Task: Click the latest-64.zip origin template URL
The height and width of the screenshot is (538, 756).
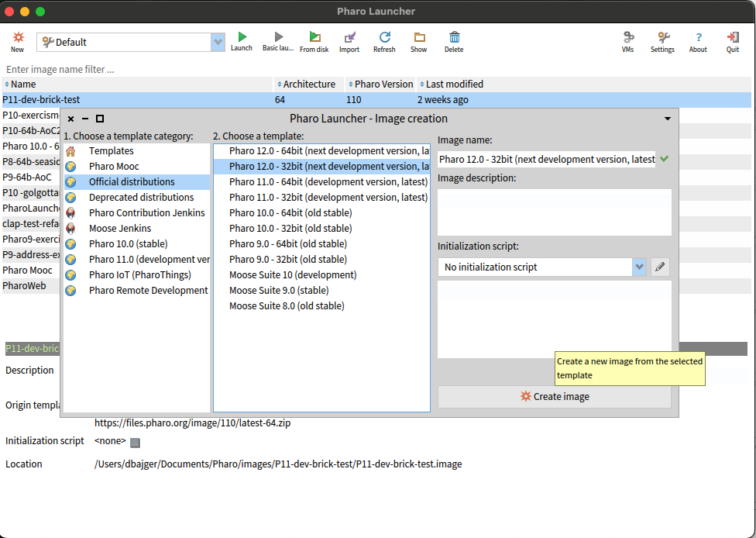Action: pyautogui.click(x=192, y=423)
